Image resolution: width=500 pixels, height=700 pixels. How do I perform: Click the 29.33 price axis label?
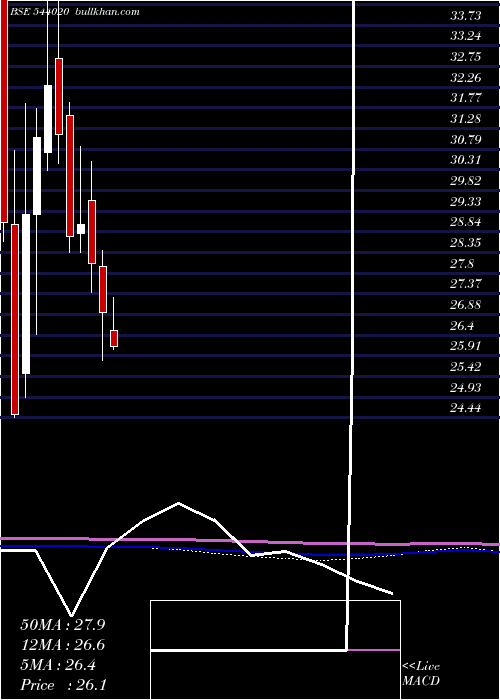click(x=466, y=202)
